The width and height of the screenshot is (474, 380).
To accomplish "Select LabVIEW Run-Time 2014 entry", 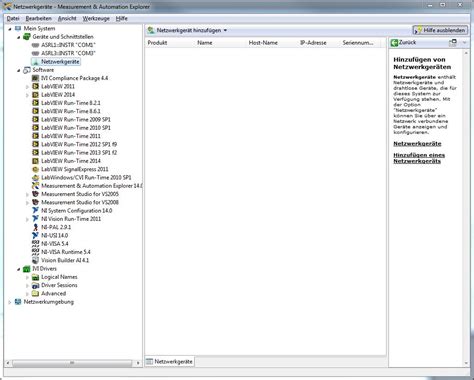I will 71,161.
